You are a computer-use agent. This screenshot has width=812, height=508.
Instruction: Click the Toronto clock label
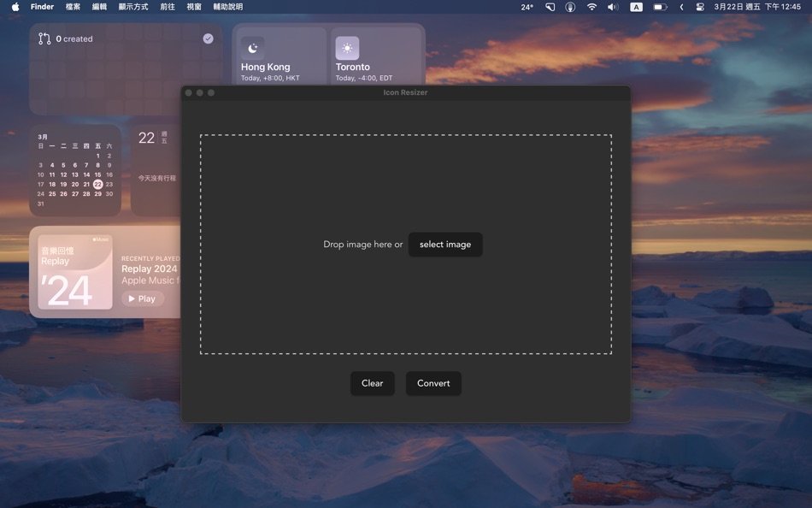tap(353, 67)
